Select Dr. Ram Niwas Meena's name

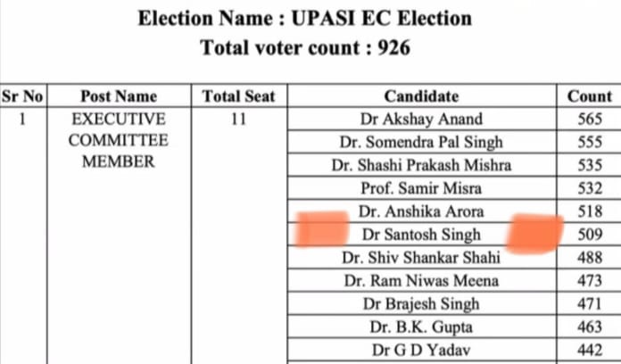coord(421,281)
